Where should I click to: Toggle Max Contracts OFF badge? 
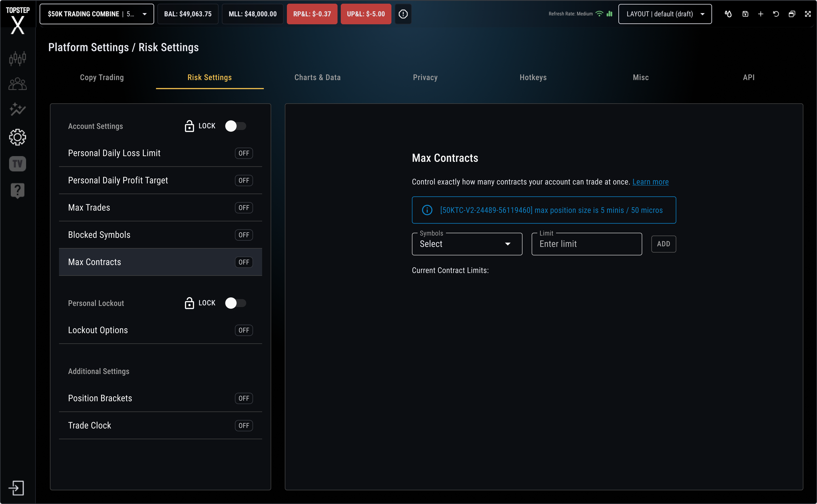(244, 262)
